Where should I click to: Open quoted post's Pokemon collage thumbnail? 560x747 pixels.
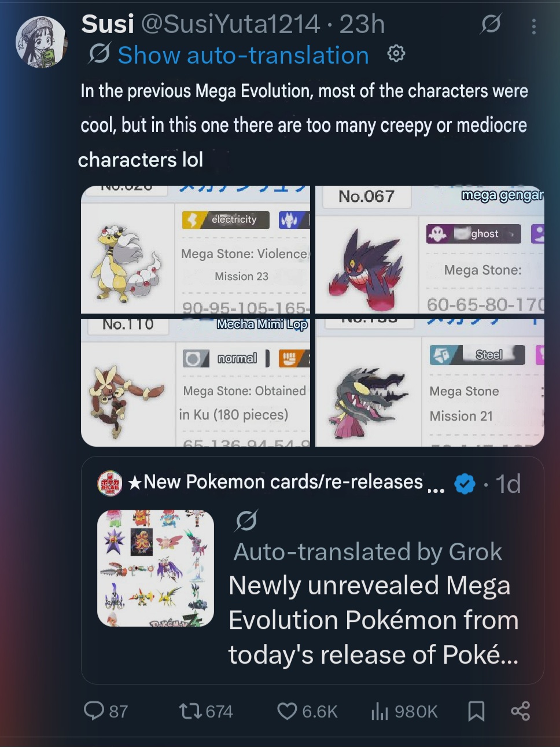click(x=156, y=568)
